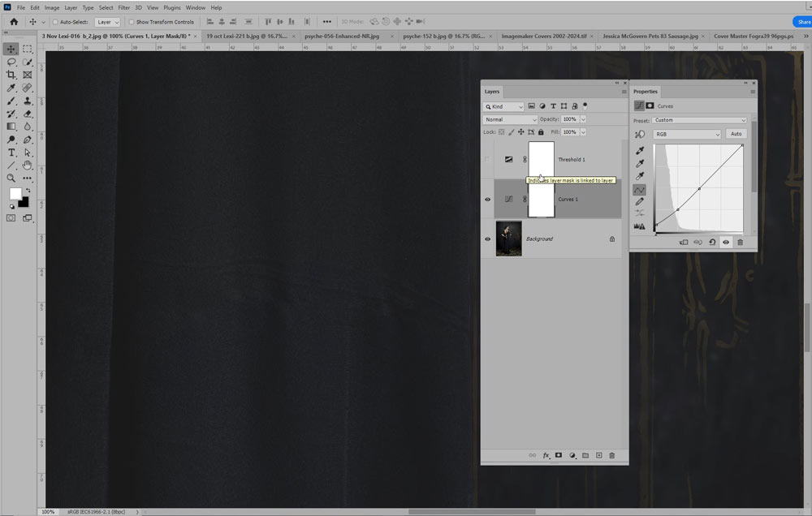Delete the adjustment layer via Properties trash

tap(740, 243)
